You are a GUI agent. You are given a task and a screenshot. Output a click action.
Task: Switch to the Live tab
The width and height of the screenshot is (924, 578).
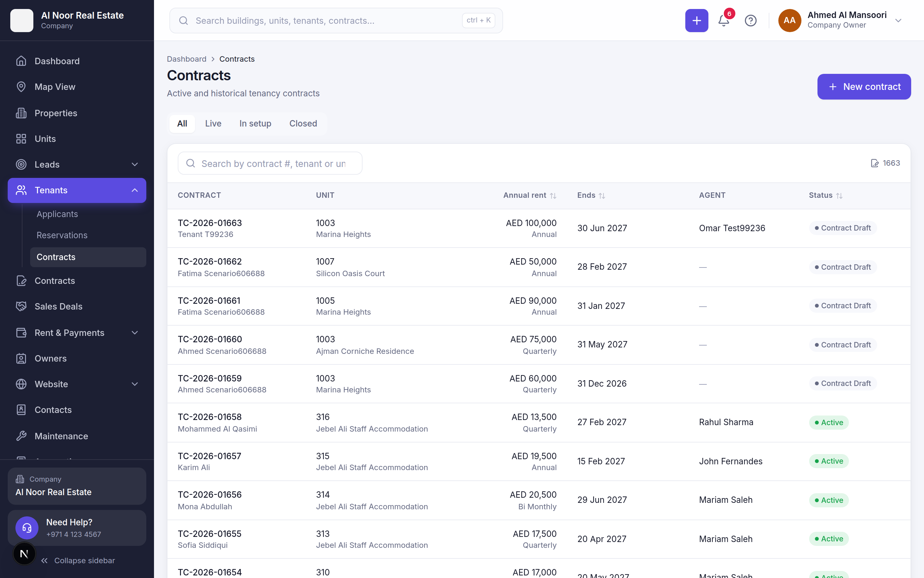213,124
